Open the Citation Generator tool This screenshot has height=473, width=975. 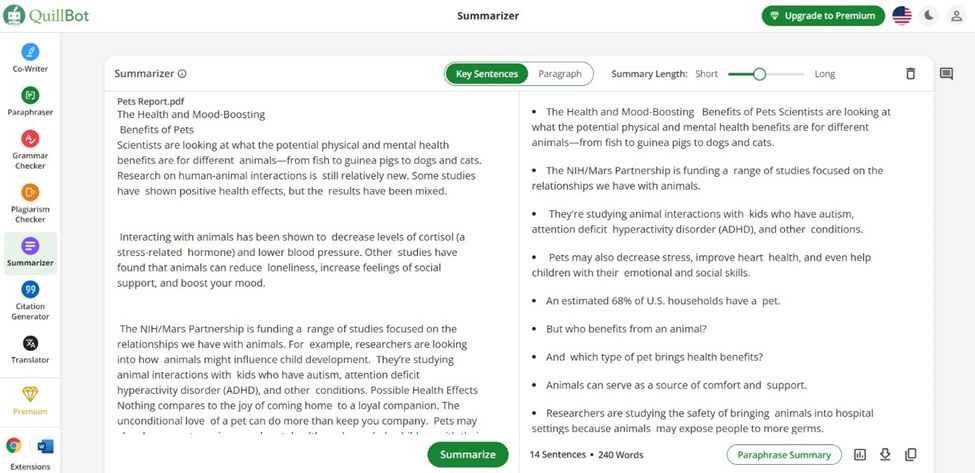pyautogui.click(x=30, y=296)
